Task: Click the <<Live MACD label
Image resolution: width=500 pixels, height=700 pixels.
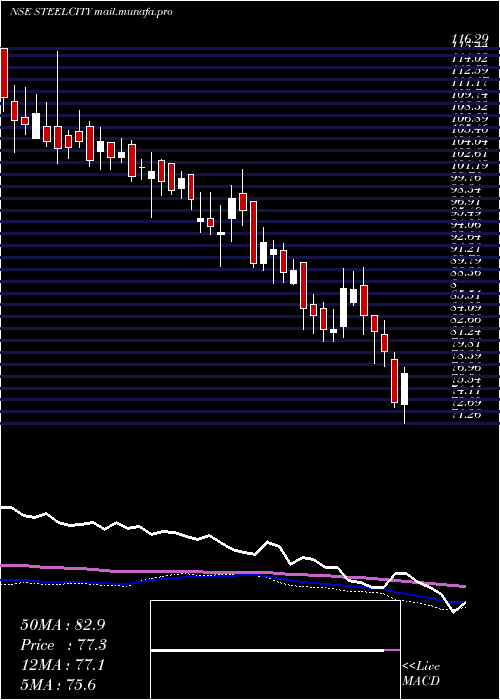Action: 421,674
